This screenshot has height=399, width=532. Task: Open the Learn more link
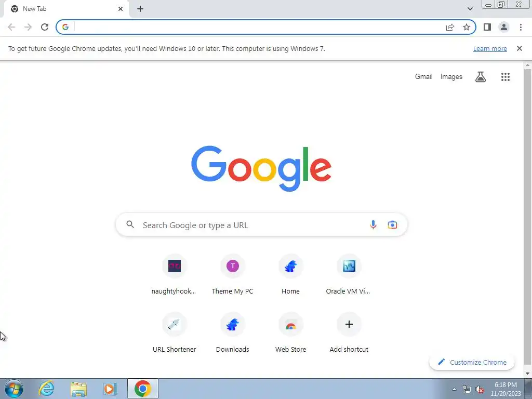click(x=490, y=48)
